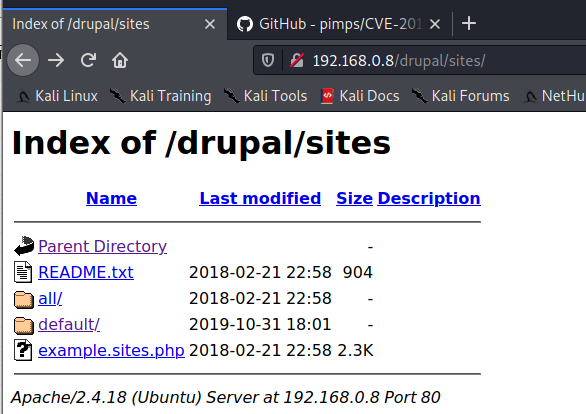The height and width of the screenshot is (414, 586).
Task: View the insecure connection padlock info
Action: 297,60
